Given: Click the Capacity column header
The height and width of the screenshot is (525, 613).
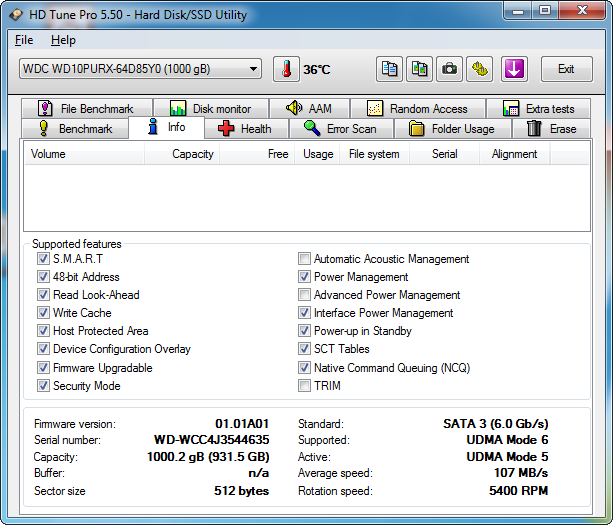Looking at the screenshot, I should pos(192,154).
